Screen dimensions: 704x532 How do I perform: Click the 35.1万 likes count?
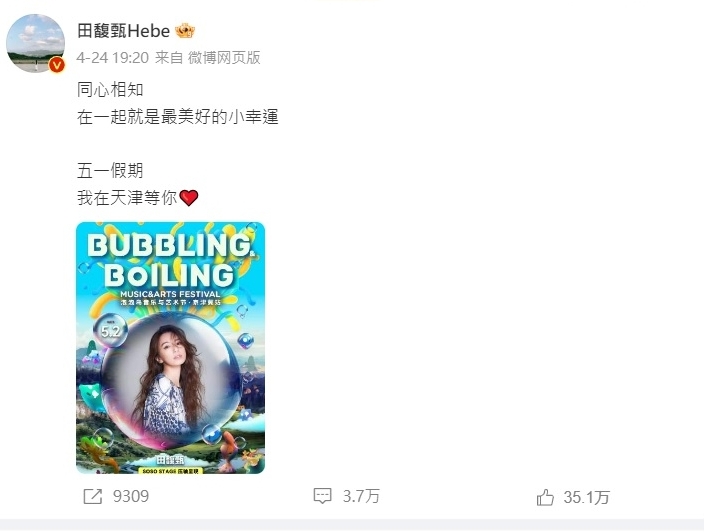tap(586, 497)
